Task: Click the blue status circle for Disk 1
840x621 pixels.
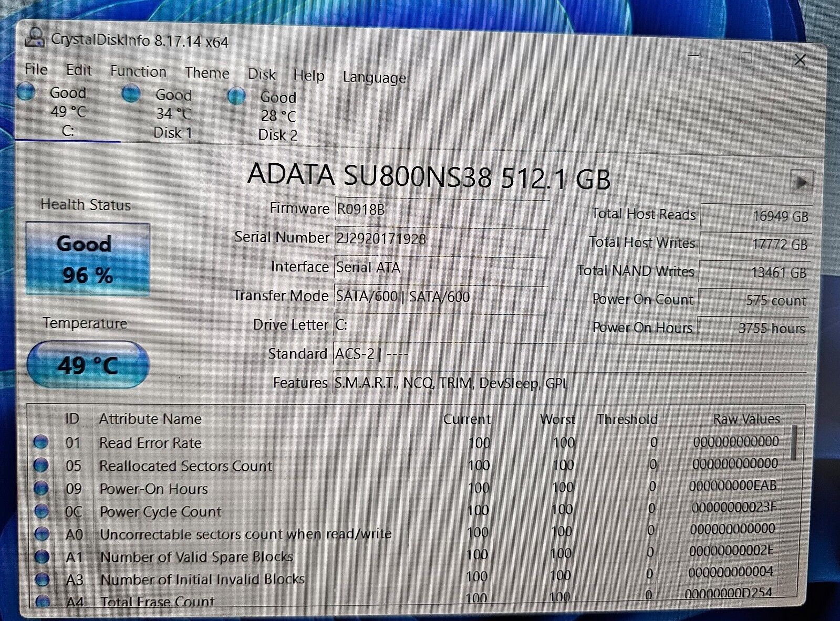Action: (131, 94)
